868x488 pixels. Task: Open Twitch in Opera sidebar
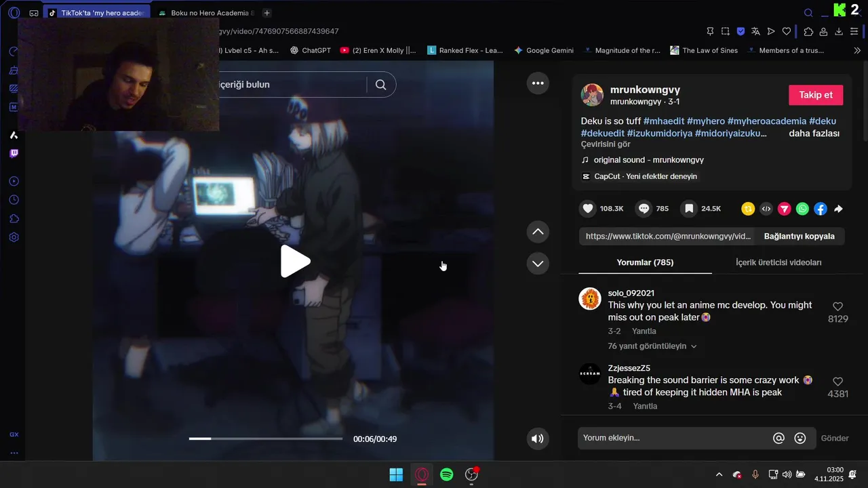pyautogui.click(x=14, y=153)
